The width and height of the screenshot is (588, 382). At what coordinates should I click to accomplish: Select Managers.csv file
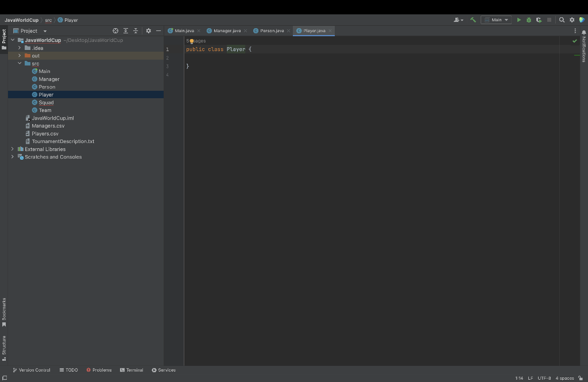[x=48, y=126]
